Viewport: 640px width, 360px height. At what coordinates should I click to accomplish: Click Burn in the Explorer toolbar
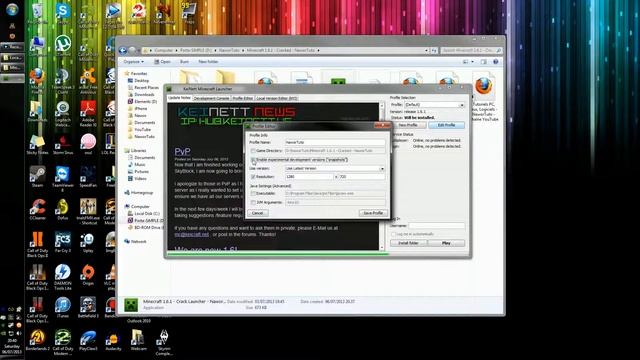(184, 62)
